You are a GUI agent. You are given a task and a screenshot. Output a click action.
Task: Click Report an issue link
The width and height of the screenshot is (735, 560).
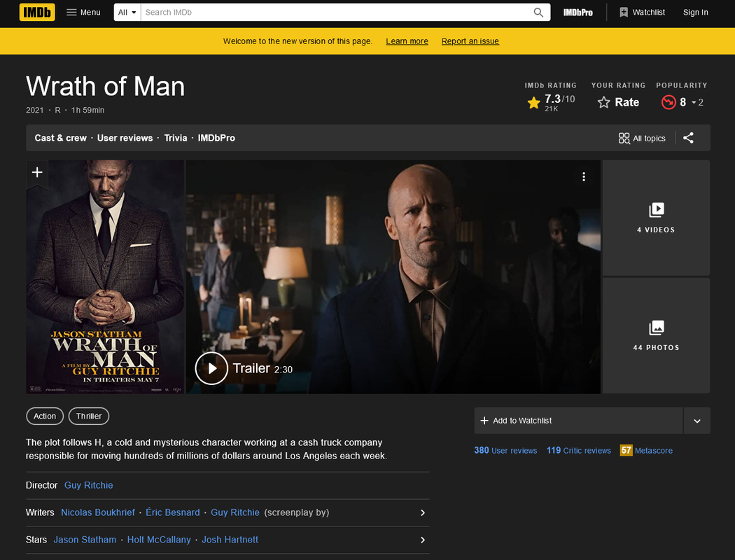[x=470, y=41]
